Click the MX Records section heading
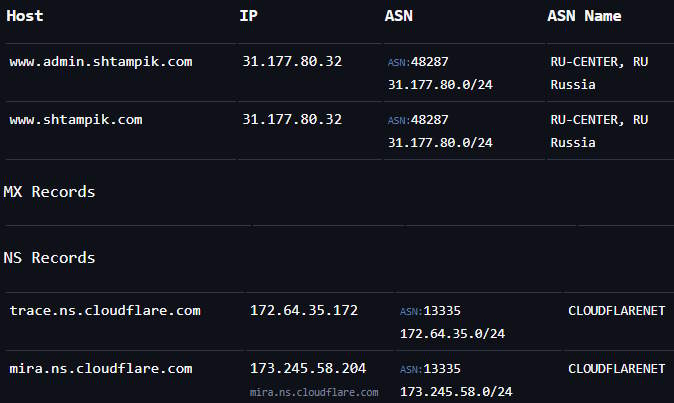The image size is (674, 403). point(49,192)
